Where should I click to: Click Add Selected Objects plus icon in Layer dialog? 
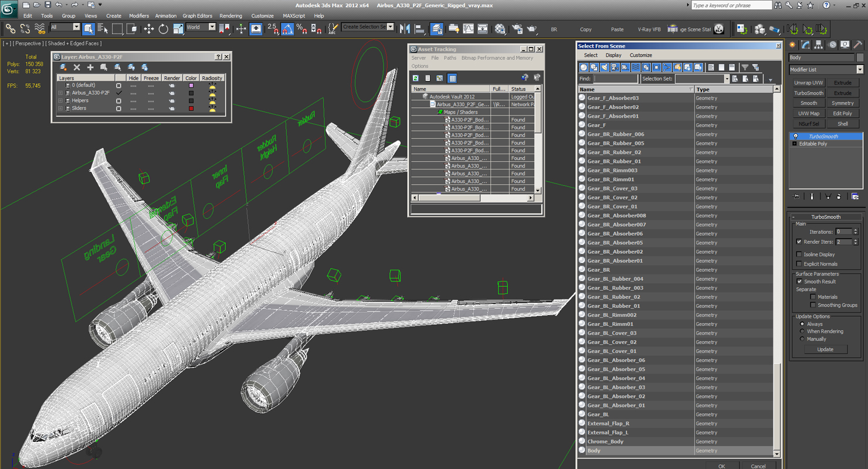click(x=90, y=67)
